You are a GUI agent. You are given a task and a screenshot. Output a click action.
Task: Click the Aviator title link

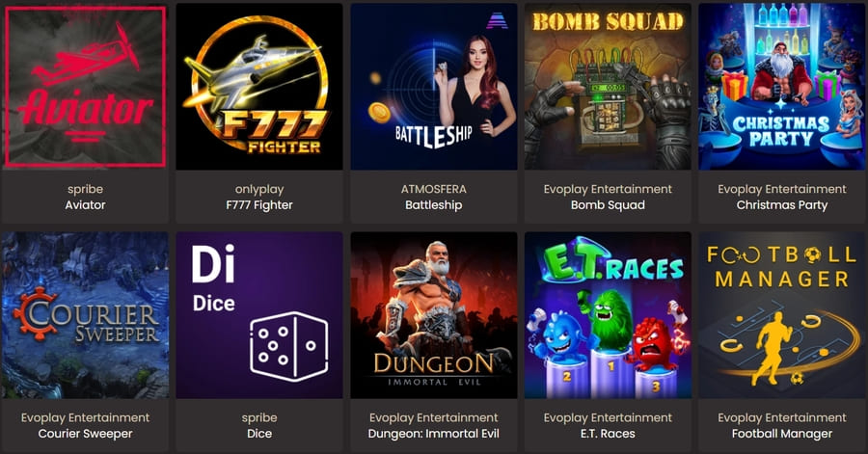point(85,205)
